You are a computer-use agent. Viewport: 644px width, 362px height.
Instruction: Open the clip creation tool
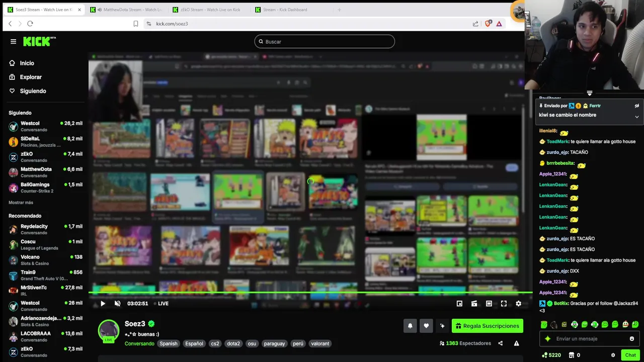pos(474,304)
